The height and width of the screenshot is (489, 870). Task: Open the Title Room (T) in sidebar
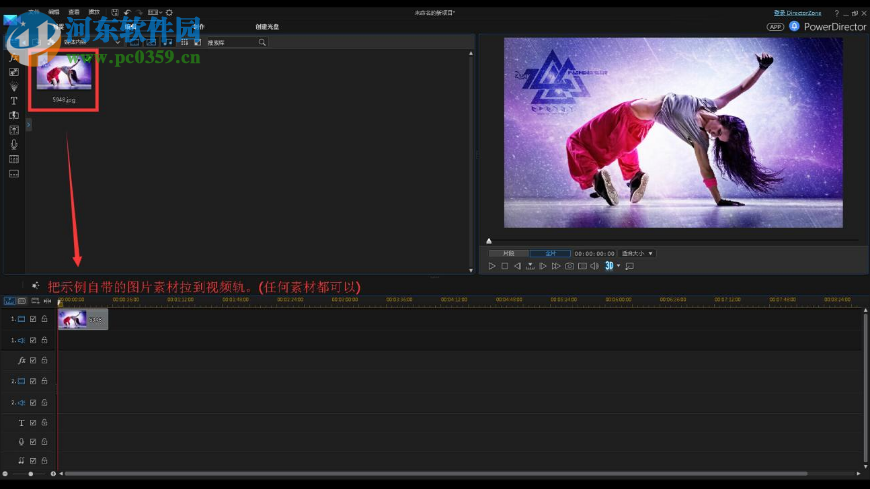click(14, 101)
